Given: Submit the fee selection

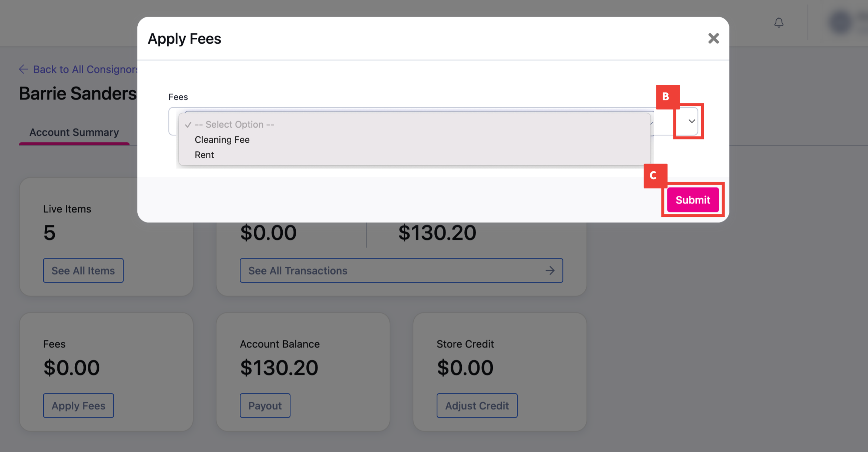Looking at the screenshot, I should click(693, 200).
